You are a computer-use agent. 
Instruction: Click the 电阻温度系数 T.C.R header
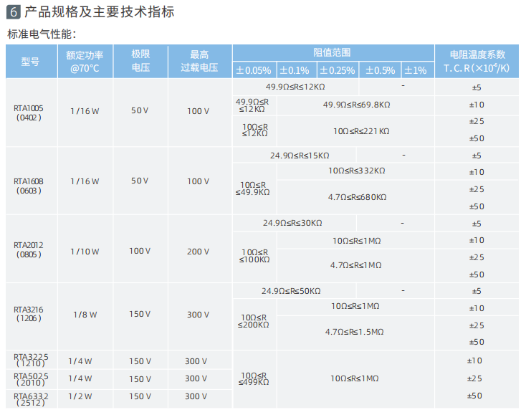[x=477, y=62]
